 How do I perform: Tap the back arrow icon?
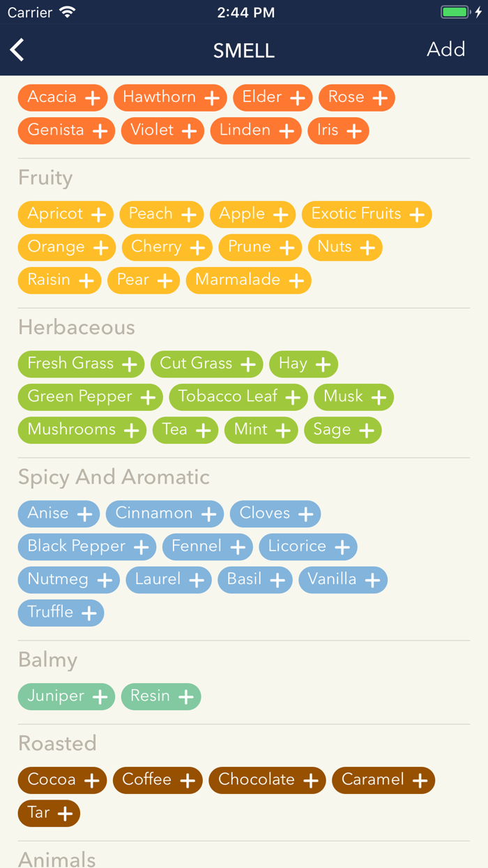click(17, 50)
